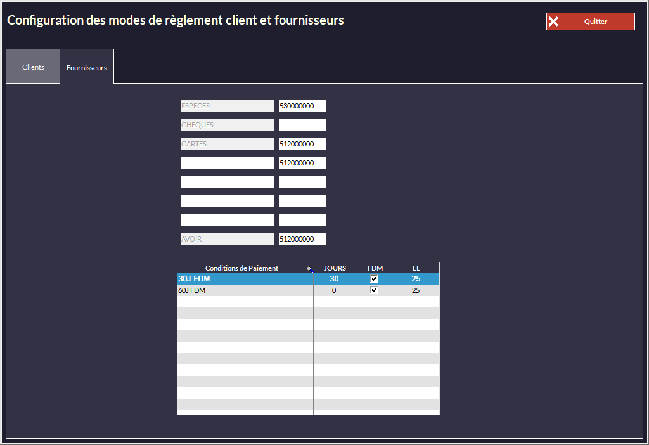Screen dimensions: 649x445
Task: Toggle FDM checkbox in second payment row
Action: 374,290
